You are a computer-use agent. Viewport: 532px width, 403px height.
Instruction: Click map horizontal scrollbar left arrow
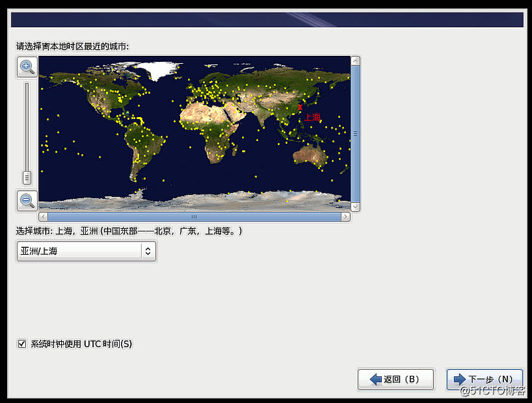(x=43, y=217)
